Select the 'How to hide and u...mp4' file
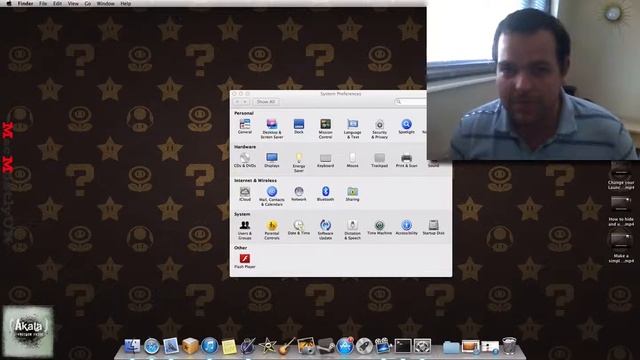The image size is (640, 360). coord(621,211)
